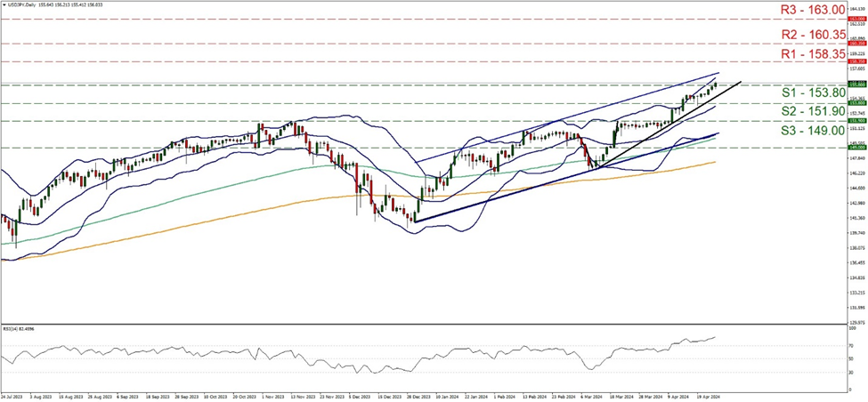Screen dimensions: 868x402
Task: Click the green 151.900 price tag on axis
Action: point(856,121)
